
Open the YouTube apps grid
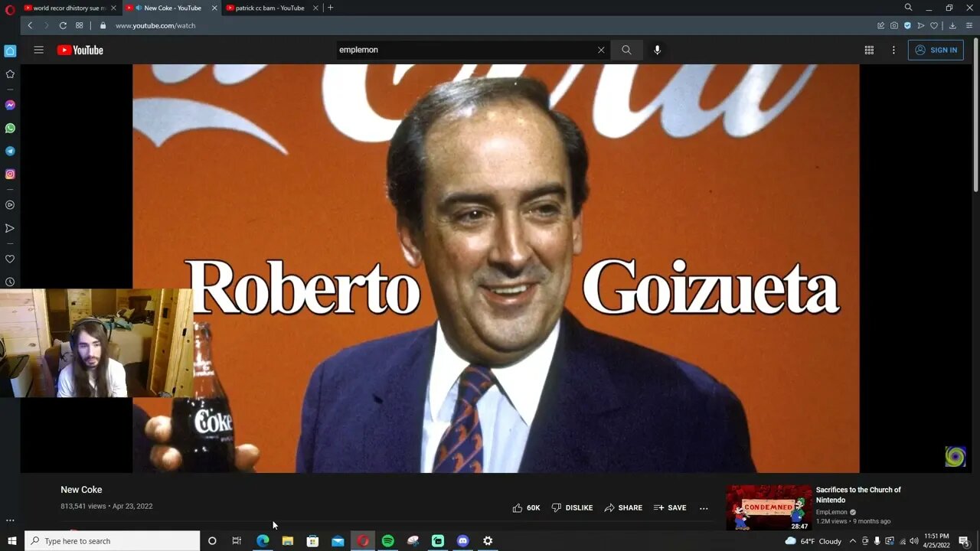pos(869,50)
